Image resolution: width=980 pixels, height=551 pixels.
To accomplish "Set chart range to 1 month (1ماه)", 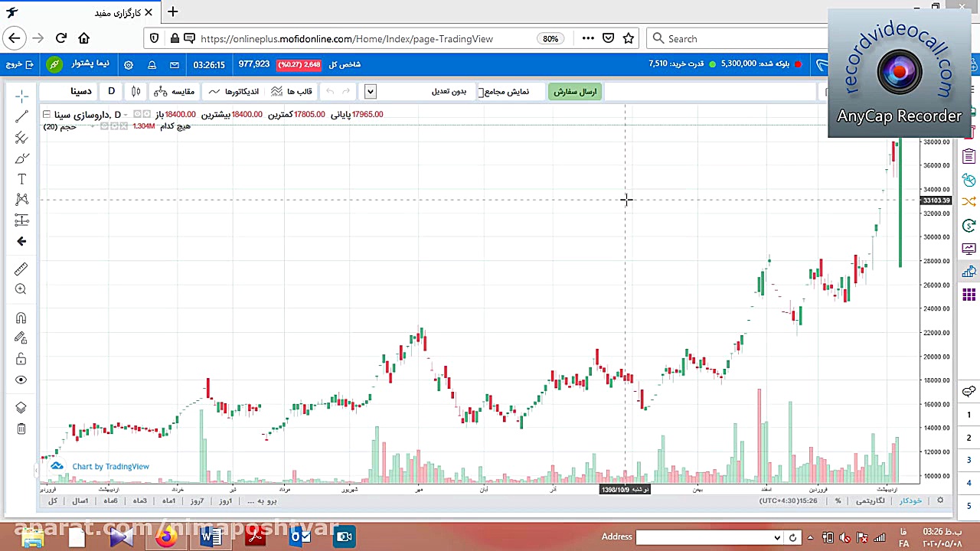I will pyautogui.click(x=168, y=501).
